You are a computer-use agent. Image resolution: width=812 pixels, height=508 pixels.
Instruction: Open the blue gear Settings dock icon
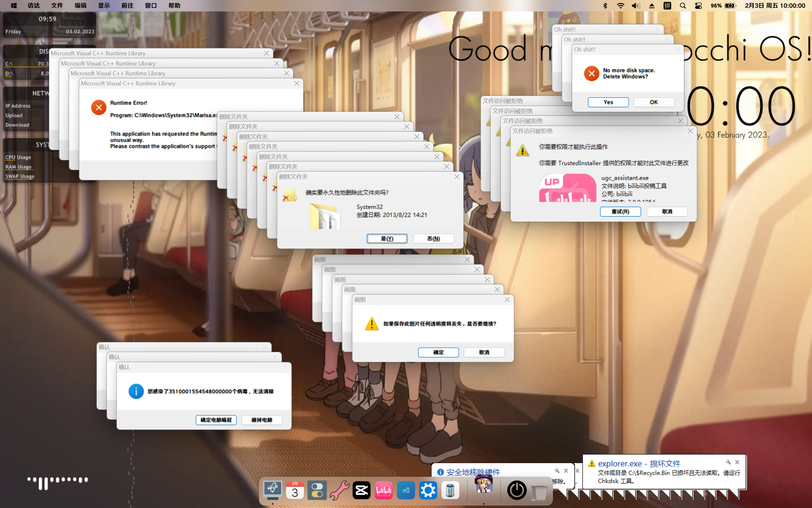[428, 490]
